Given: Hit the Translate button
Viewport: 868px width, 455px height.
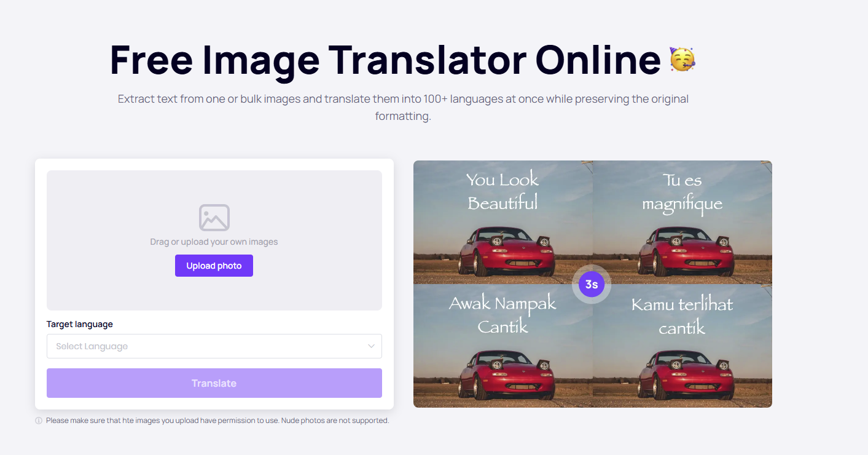Looking at the screenshot, I should tap(214, 383).
